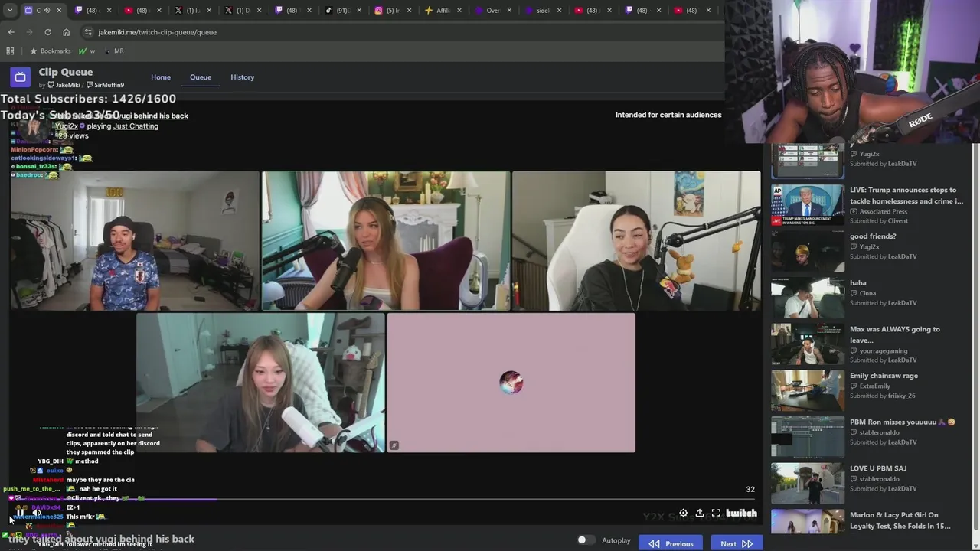Mute the clip player volume

pos(37,514)
